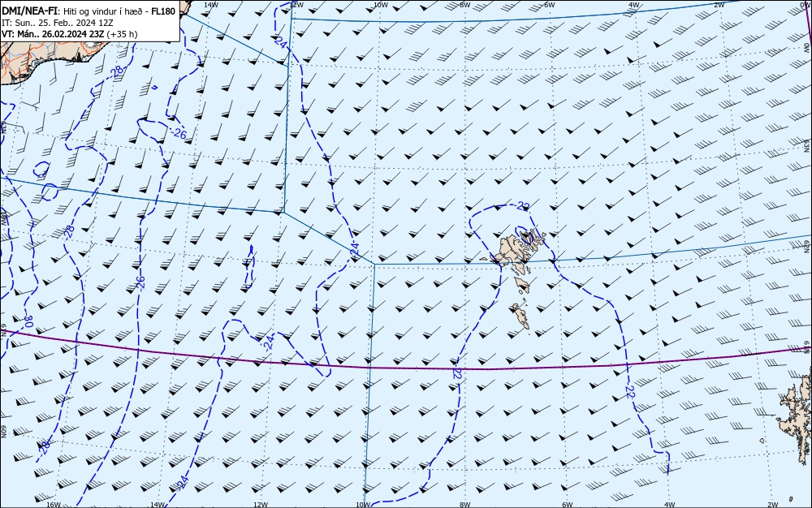This screenshot has width=812, height=508.
Task: Click the 'DMI/NEA-FI' chart title text
Action: [x=30, y=11]
